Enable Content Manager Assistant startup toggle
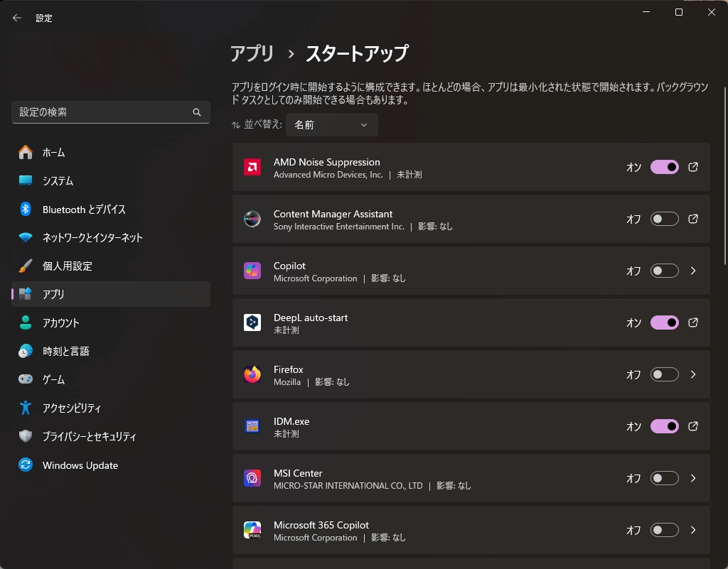The height and width of the screenshot is (569, 728). pyautogui.click(x=665, y=219)
